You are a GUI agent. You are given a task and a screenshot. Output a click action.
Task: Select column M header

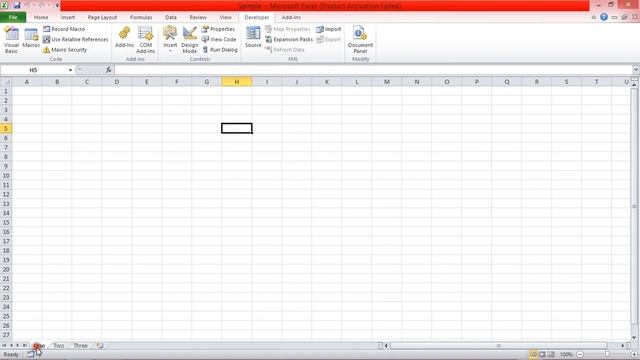pos(387,82)
